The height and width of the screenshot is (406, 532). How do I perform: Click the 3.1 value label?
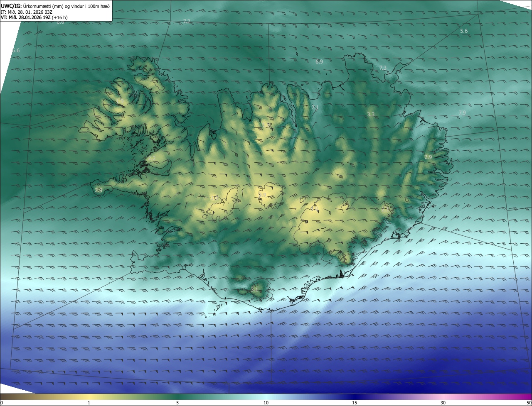pyautogui.click(x=254, y=290)
